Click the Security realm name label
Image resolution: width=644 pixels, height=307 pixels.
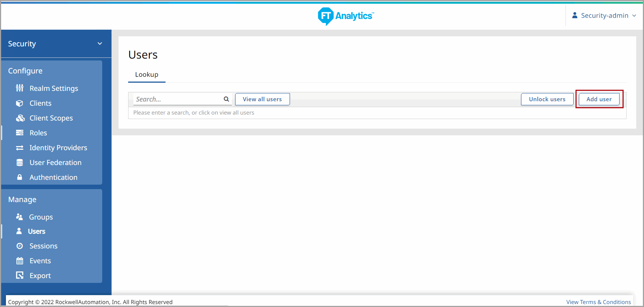click(x=22, y=44)
